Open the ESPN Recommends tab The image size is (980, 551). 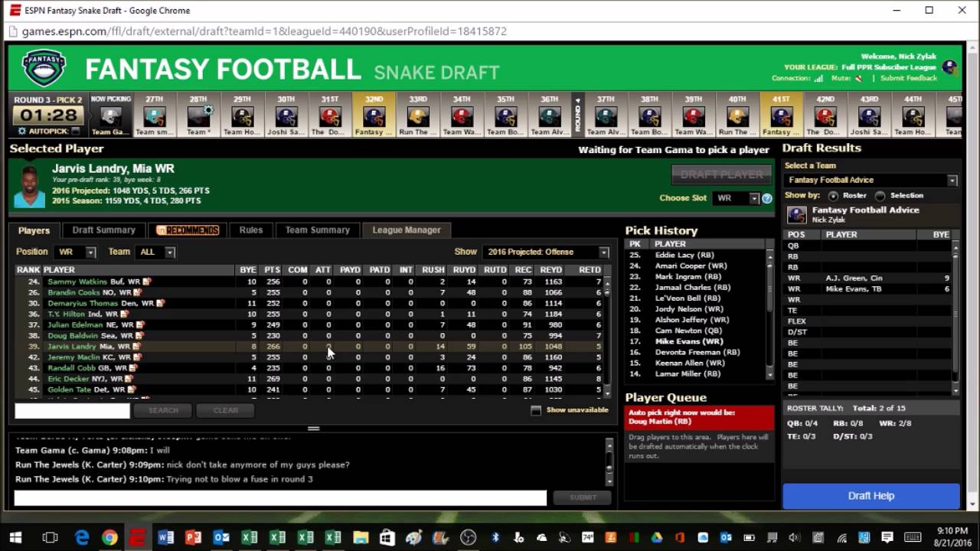pyautogui.click(x=188, y=230)
